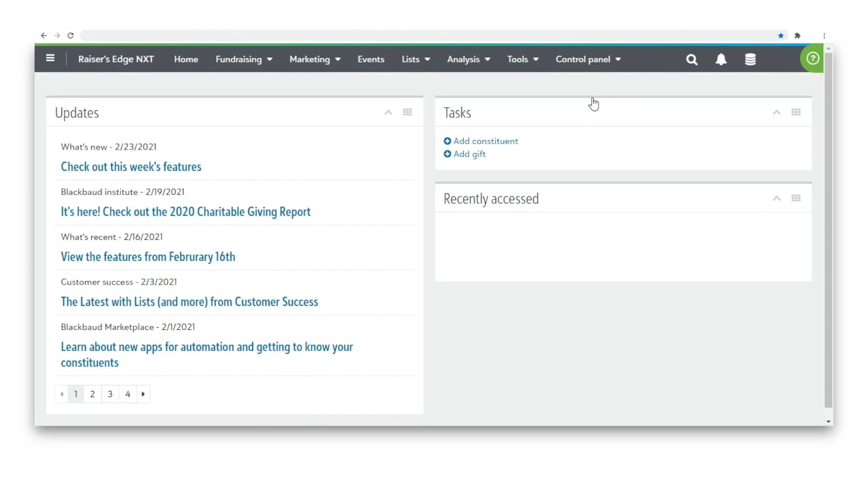Open the hamburger navigation menu
Screen dimensions: 868x488
click(50, 59)
